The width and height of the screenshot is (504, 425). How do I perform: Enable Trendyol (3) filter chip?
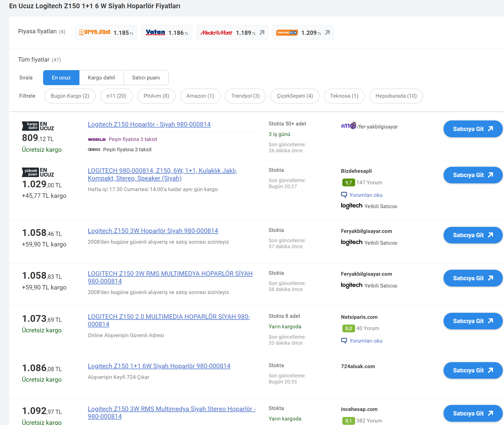(x=245, y=96)
